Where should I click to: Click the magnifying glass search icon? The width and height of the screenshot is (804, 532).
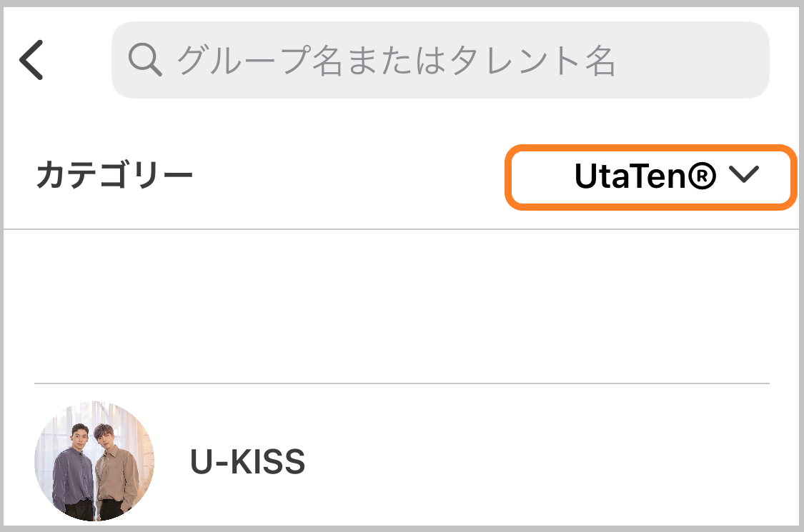145,60
